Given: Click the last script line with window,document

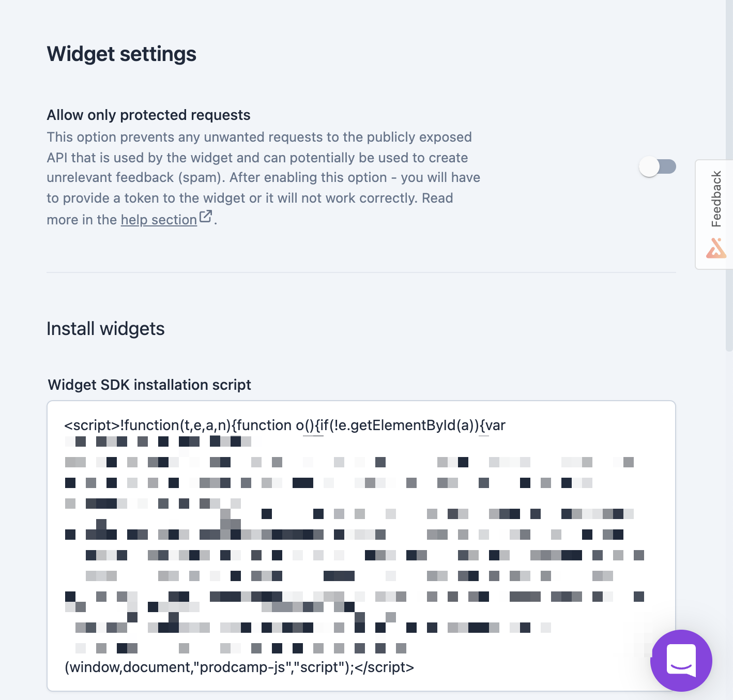Looking at the screenshot, I should [239, 667].
